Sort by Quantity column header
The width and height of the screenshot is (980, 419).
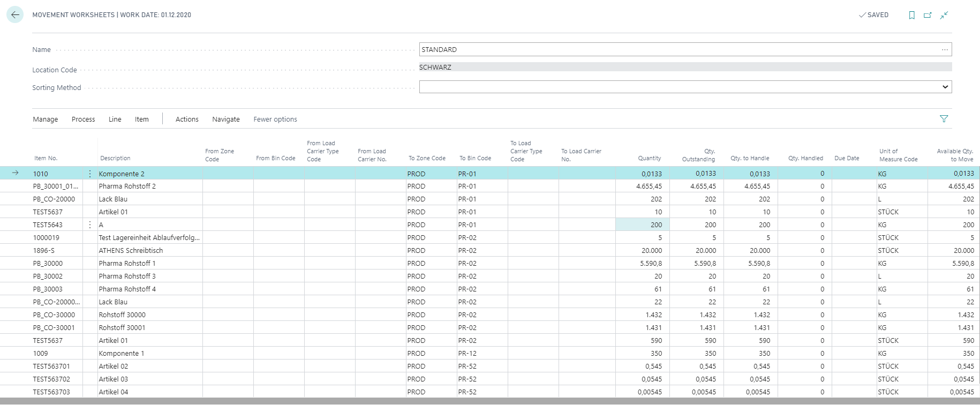coord(650,159)
